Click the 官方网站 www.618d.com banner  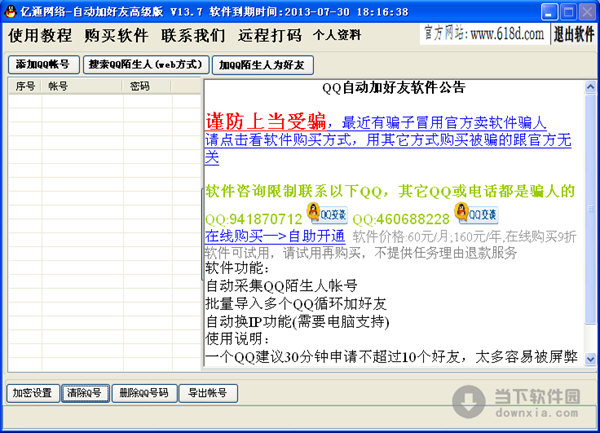pyautogui.click(x=484, y=34)
